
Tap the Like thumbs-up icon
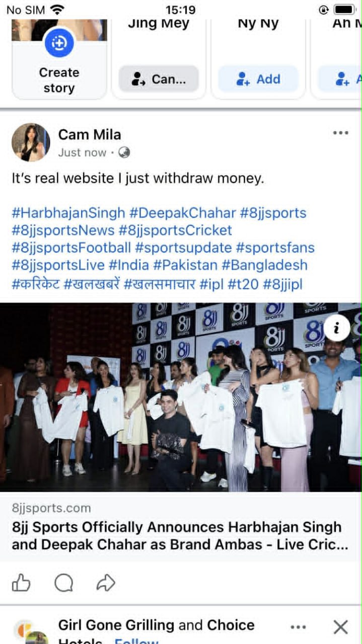pos(21,583)
